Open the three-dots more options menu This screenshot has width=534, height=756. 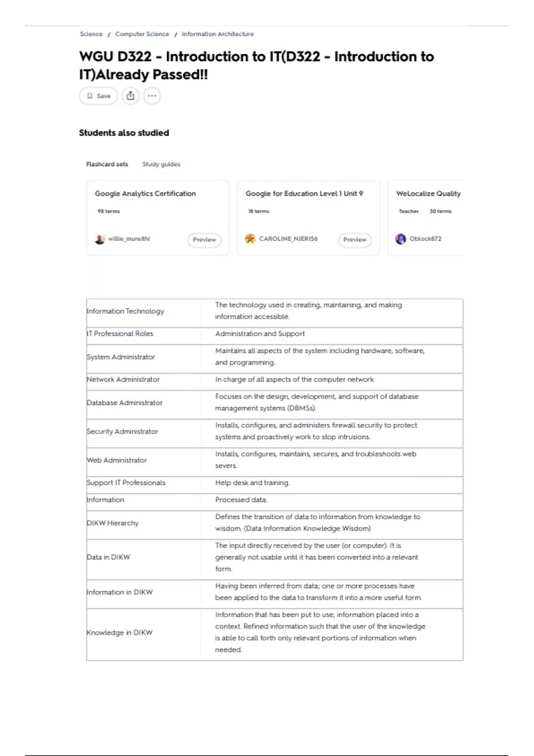pyautogui.click(x=152, y=96)
